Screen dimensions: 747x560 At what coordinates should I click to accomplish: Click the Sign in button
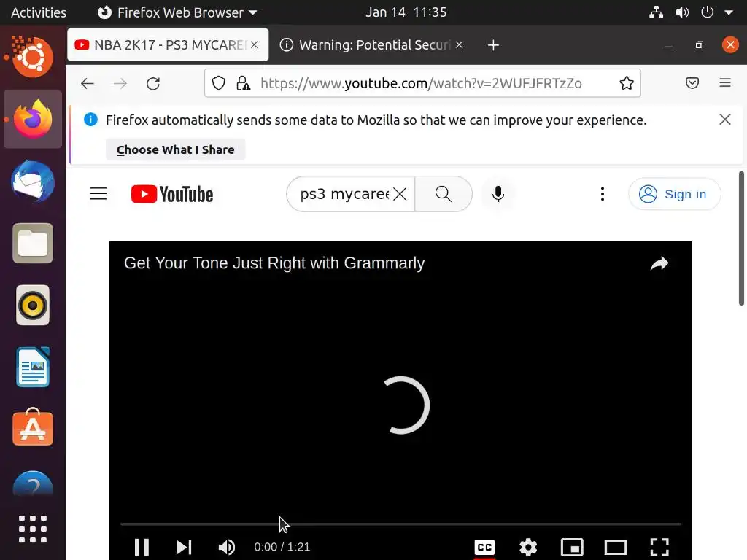pos(674,194)
